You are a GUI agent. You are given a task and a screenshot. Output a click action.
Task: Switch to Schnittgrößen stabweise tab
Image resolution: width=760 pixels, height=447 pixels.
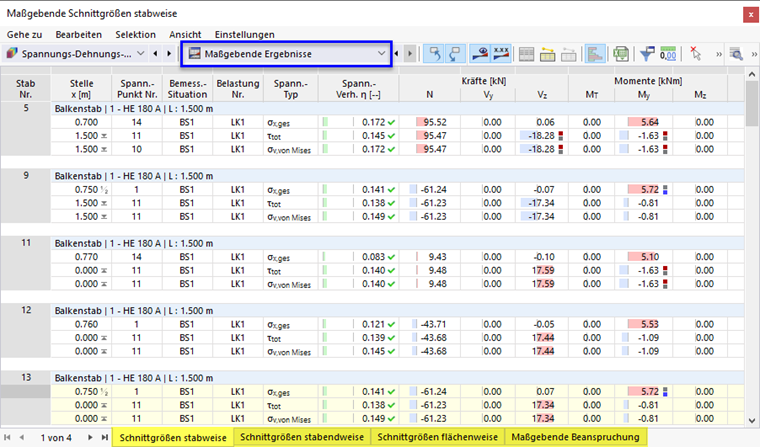(173, 437)
